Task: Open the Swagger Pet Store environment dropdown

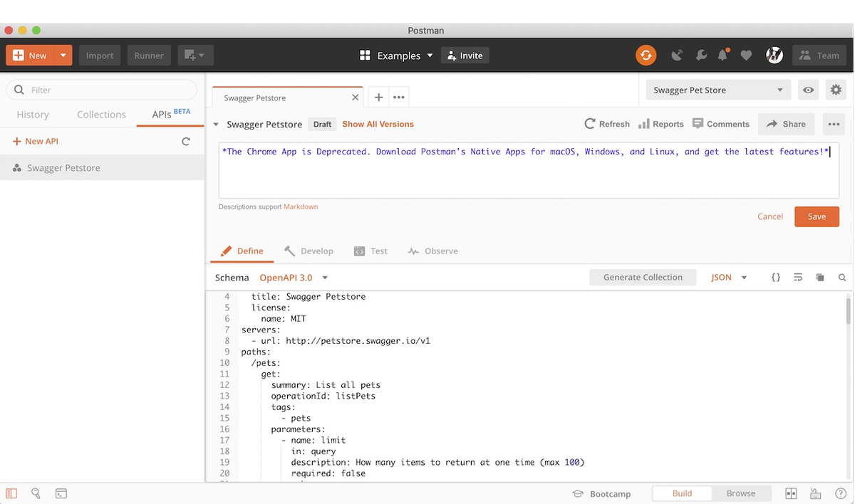Action: point(718,90)
